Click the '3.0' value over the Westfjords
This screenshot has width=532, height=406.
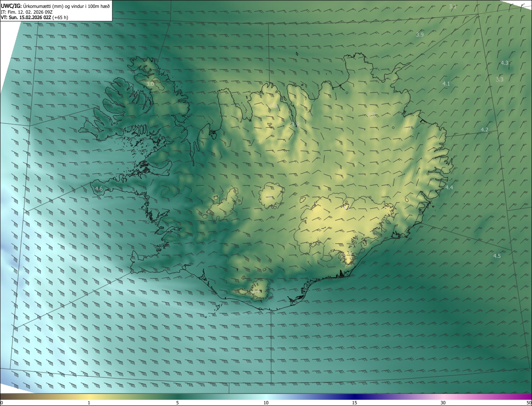pyautogui.click(x=150, y=84)
